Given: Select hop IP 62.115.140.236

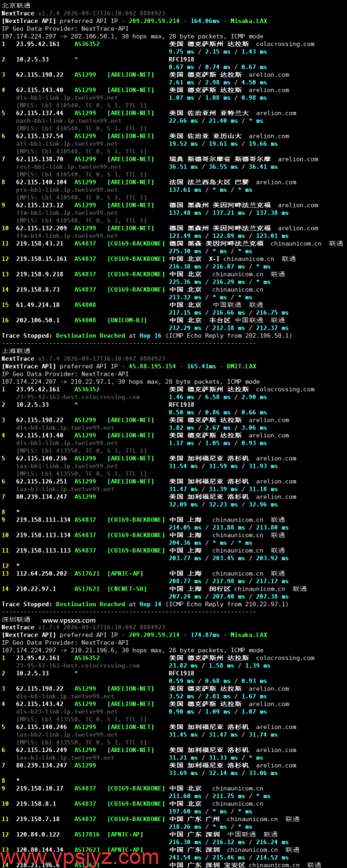Looking at the screenshot, I should pos(42,458).
